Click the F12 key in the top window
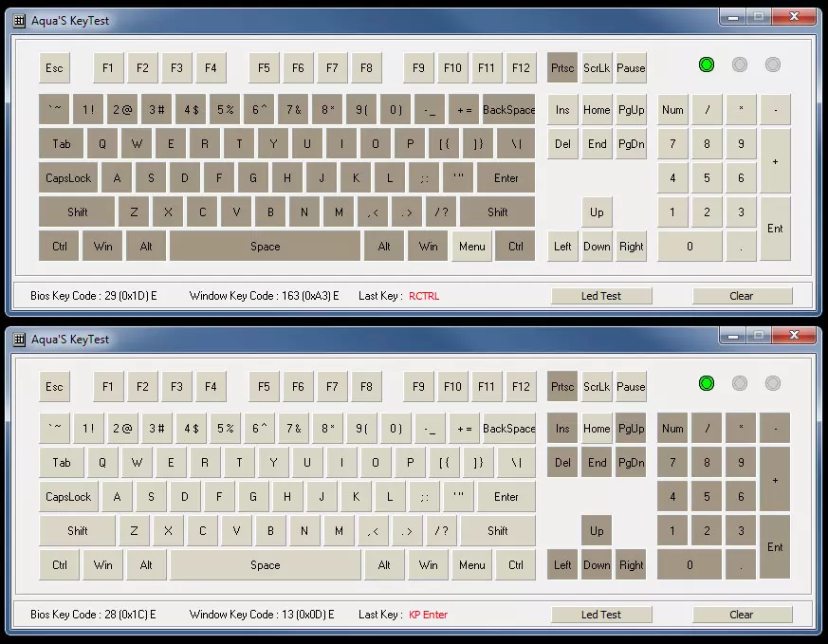The image size is (828, 644). click(x=521, y=67)
